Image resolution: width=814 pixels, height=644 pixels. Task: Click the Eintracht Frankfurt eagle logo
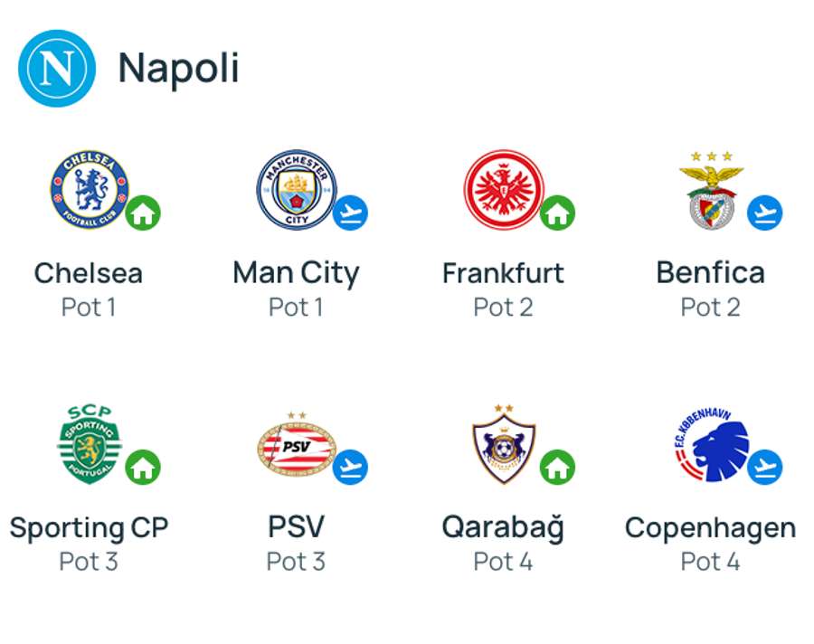coord(504,190)
